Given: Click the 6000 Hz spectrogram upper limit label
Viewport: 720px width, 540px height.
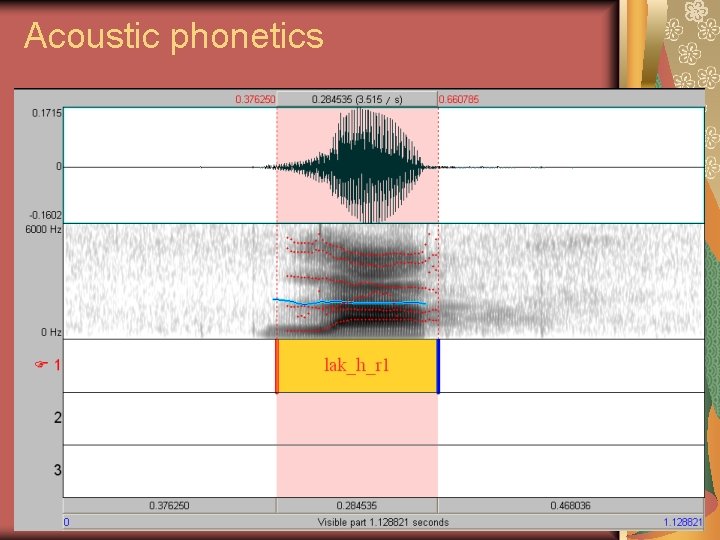Looking at the screenshot, I should tap(43, 229).
